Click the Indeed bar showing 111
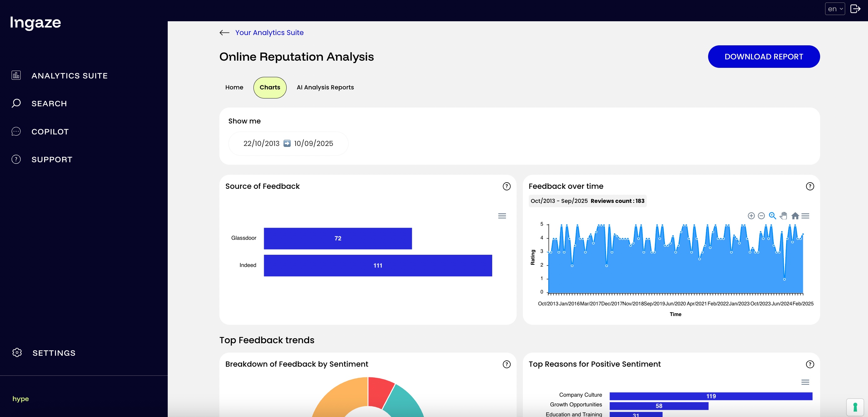The image size is (868, 417). [377, 265]
